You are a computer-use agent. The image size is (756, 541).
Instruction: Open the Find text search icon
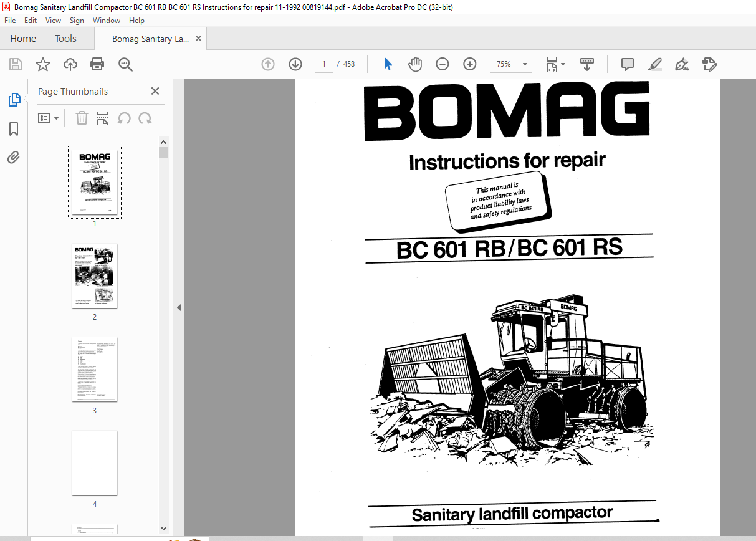click(x=125, y=64)
